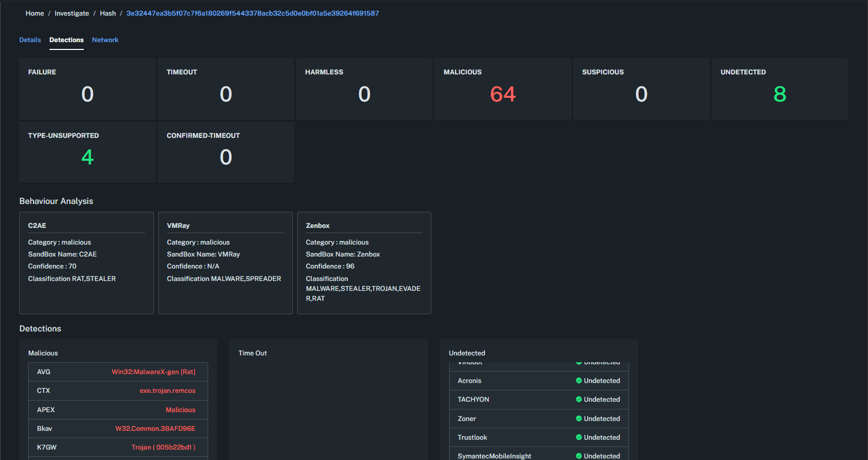Click green check icon in Trustlook row
Image resolution: width=868 pixels, height=460 pixels.
[x=579, y=438]
